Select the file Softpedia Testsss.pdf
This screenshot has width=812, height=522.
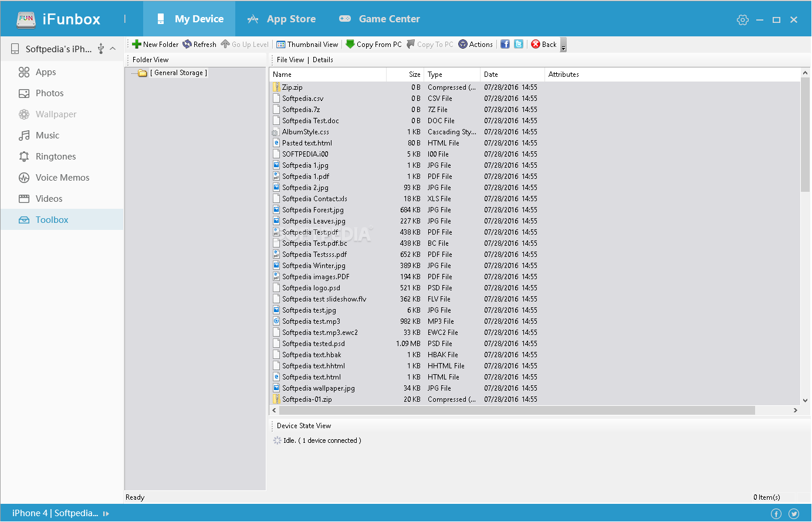point(314,255)
